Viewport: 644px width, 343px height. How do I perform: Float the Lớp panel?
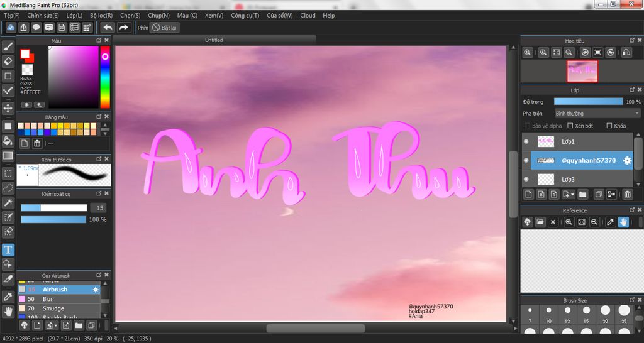631,90
